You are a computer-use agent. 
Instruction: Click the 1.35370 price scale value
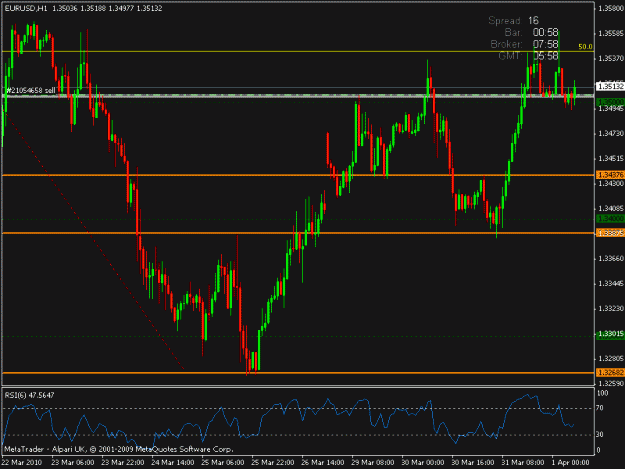click(x=611, y=58)
